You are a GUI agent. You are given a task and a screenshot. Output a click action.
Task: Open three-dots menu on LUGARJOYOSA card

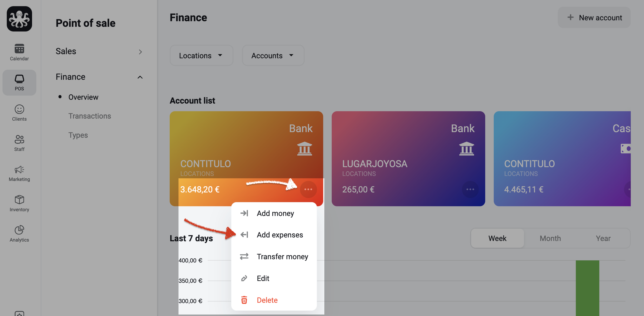pyautogui.click(x=470, y=189)
